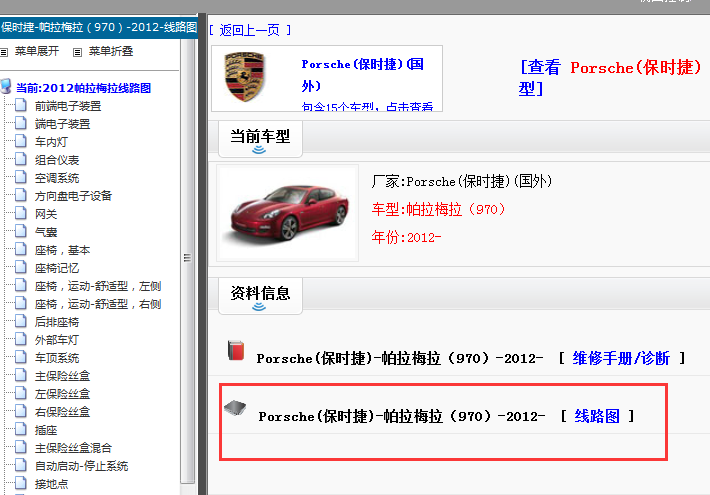This screenshot has width=710, height=495.
Task: Open the Porsche(保时捷)(国外) brand link
Action: [x=363, y=75]
